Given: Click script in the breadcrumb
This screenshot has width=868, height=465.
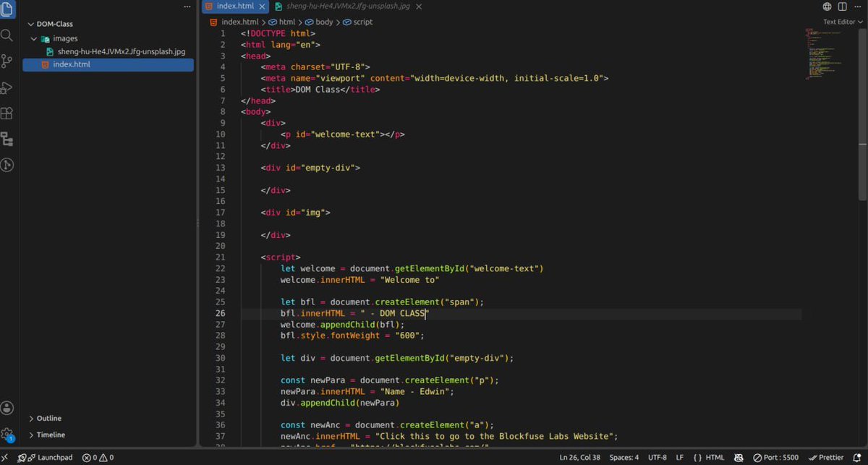Looking at the screenshot, I should tap(358, 22).
